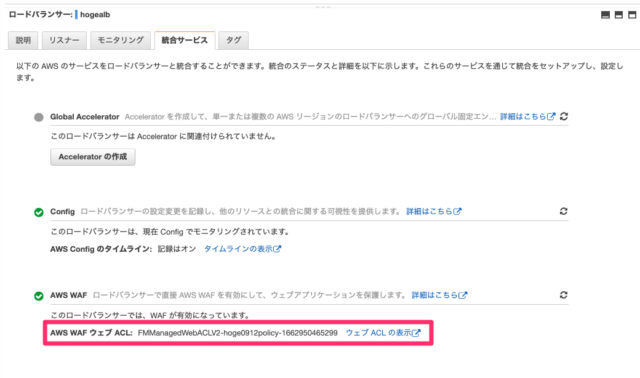This screenshot has width=640, height=378.
Task: Click the FMManagedWebACLV2-hoge0912policy ACL name
Action: click(x=238, y=333)
